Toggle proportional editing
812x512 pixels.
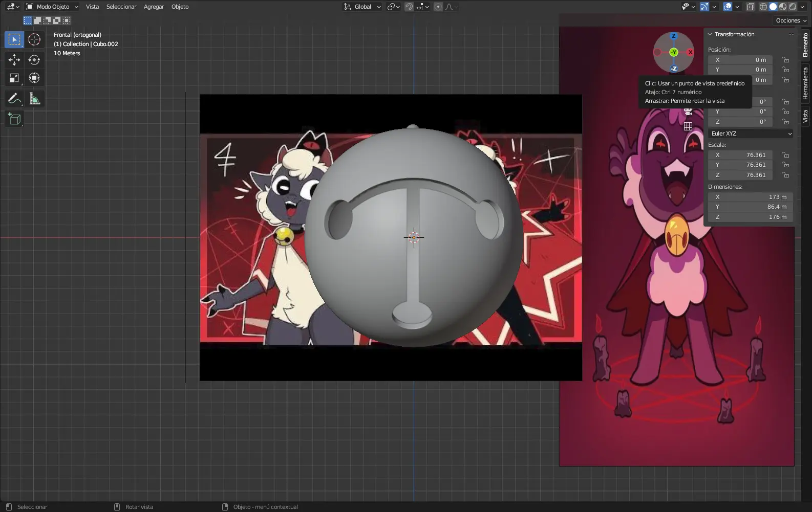pos(438,7)
